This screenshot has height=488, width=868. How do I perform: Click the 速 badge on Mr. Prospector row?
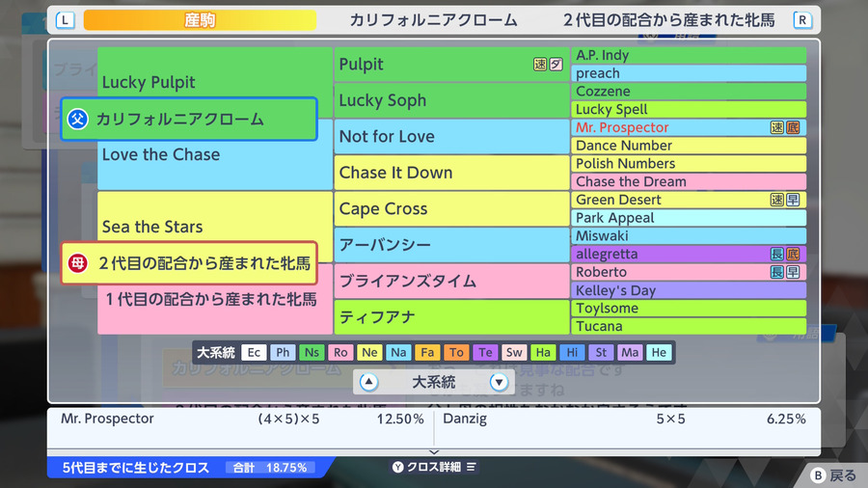tap(777, 127)
